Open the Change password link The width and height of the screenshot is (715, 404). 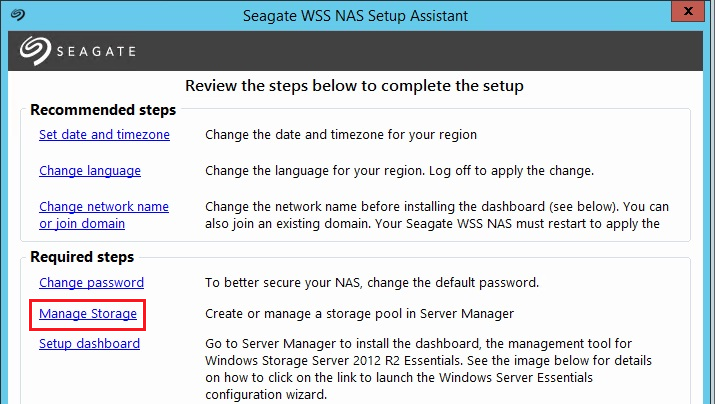tap(91, 282)
